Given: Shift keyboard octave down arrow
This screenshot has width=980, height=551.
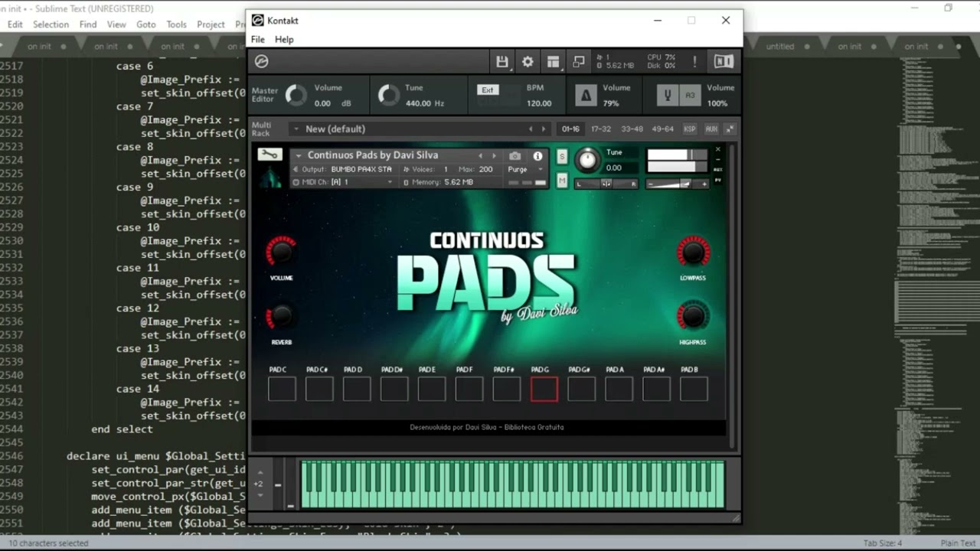Looking at the screenshot, I should pyautogui.click(x=259, y=495).
